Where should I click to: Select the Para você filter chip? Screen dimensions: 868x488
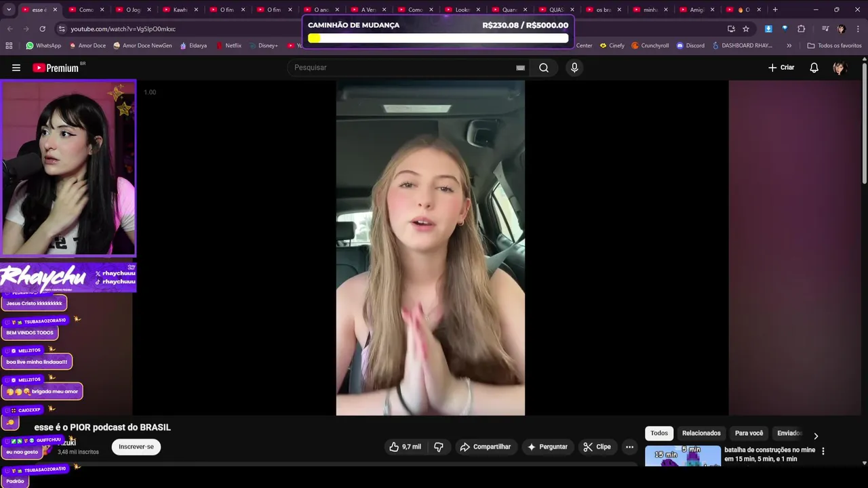pos(749,433)
